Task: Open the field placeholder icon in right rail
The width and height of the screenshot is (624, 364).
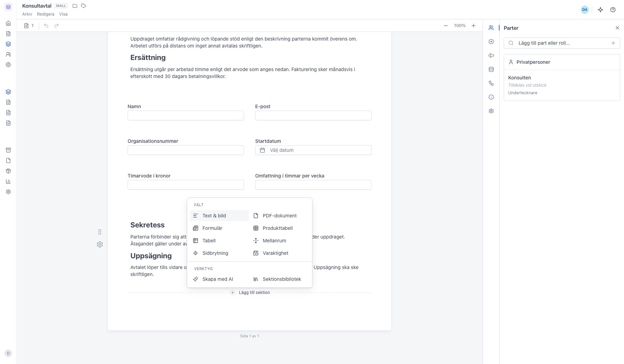Action: click(x=491, y=55)
